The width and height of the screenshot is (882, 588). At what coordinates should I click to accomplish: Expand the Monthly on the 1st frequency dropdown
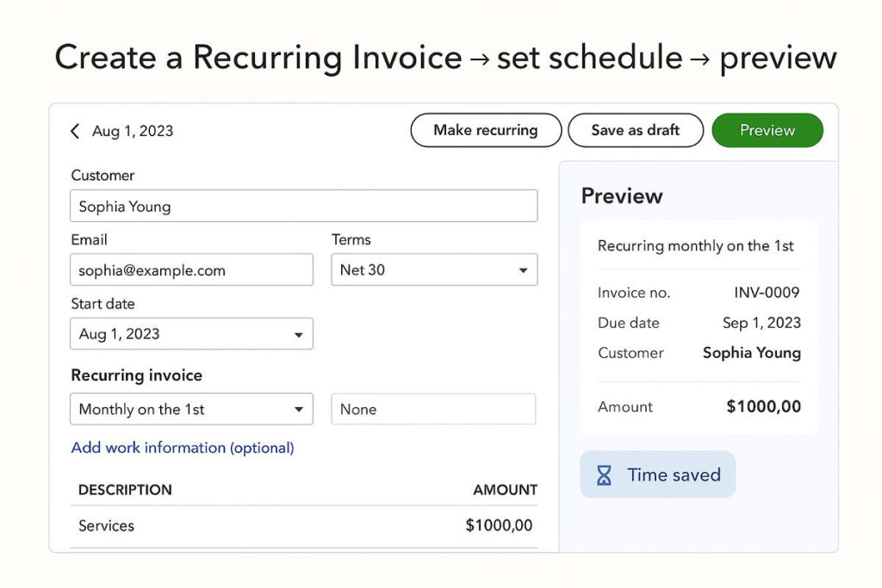[189, 409]
